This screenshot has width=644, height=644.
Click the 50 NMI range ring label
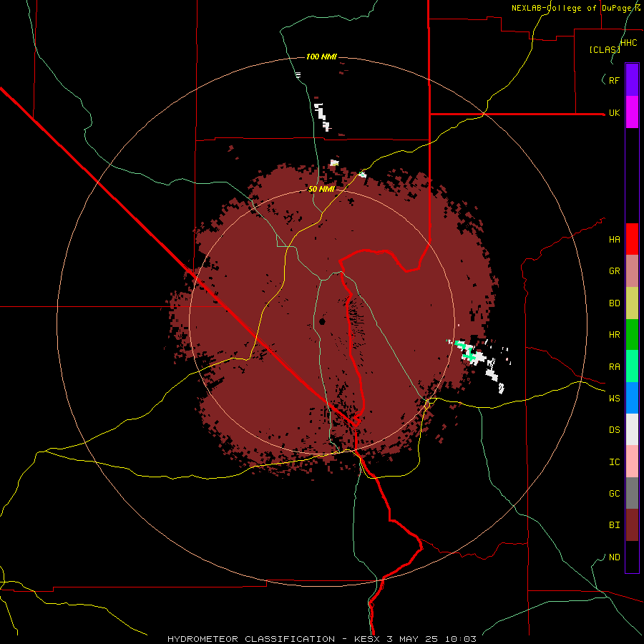[x=321, y=189]
